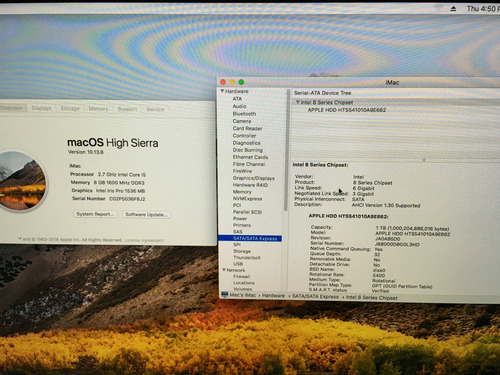Click Hardware in the bottom path bar
The width and height of the screenshot is (500, 375).
[273, 296]
